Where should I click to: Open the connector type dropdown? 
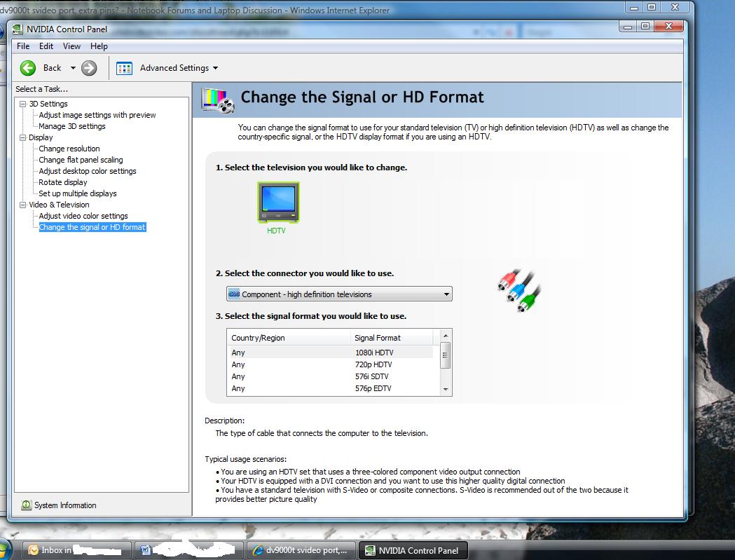pyautogui.click(x=339, y=294)
